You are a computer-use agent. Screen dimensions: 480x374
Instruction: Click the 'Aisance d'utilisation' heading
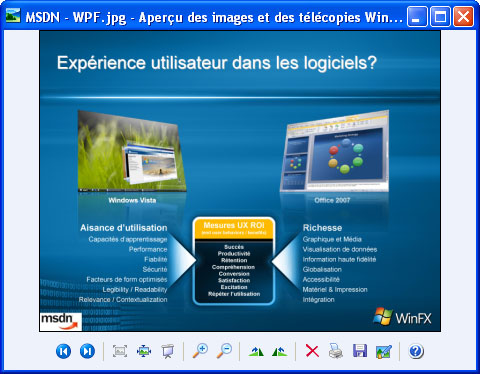pos(124,228)
